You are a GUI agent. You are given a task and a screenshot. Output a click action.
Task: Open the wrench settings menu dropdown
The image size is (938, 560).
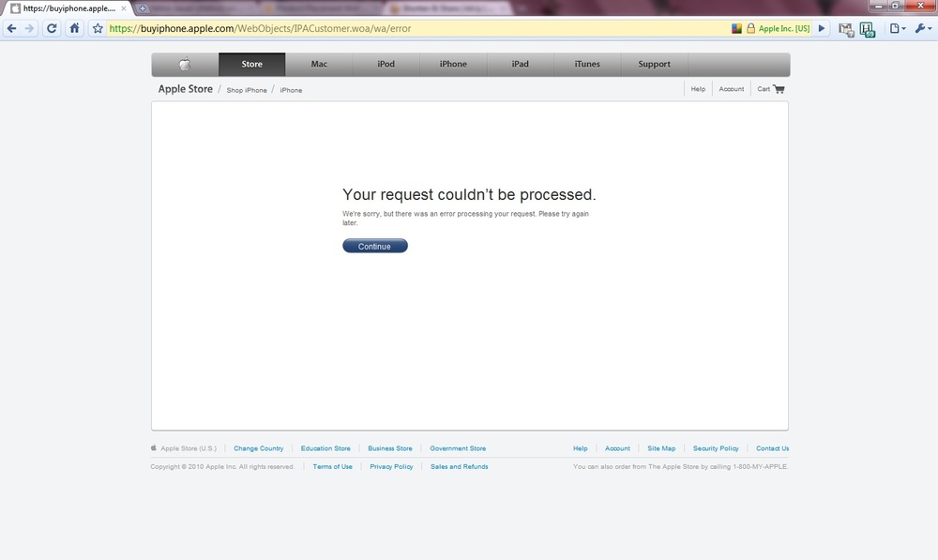pos(922,28)
